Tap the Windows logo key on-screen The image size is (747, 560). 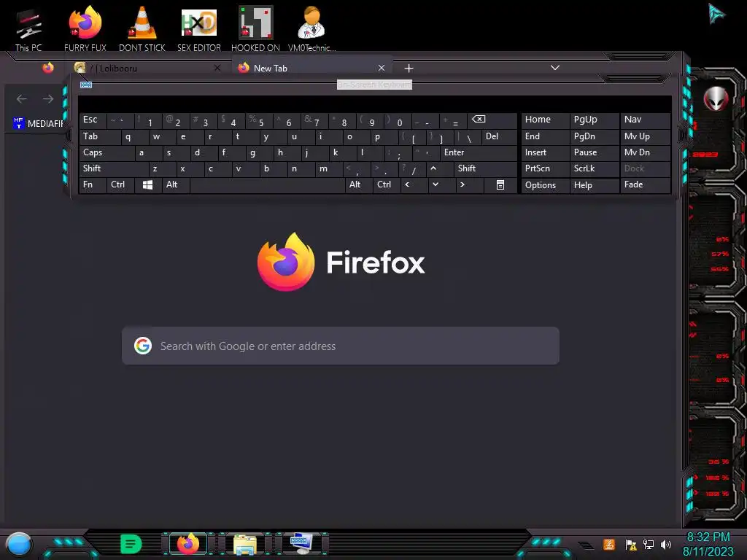coord(148,184)
